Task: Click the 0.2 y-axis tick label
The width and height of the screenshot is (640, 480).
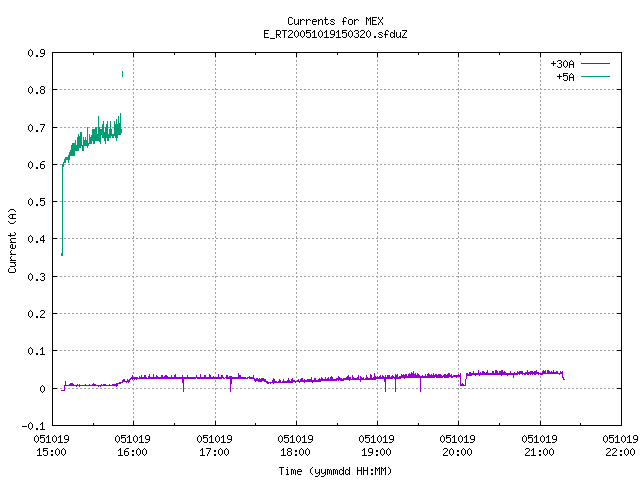Action: pos(36,314)
